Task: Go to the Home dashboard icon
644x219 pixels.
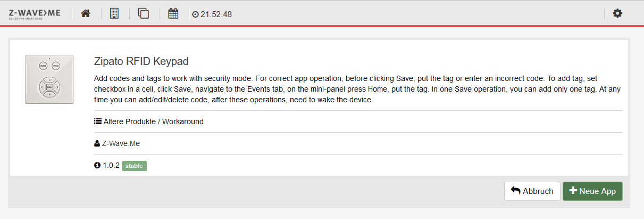Action: (86, 13)
